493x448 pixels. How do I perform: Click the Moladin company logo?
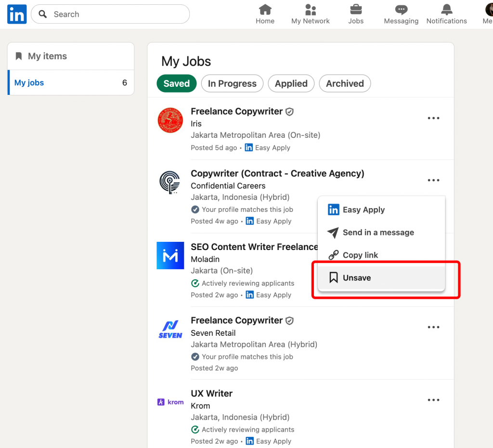[170, 255]
